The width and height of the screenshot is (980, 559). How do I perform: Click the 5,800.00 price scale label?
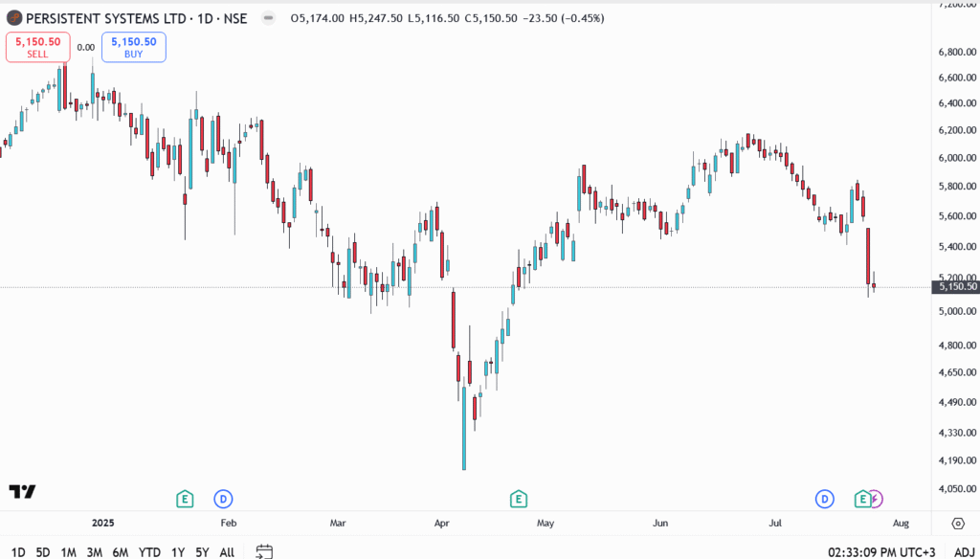pos(957,187)
